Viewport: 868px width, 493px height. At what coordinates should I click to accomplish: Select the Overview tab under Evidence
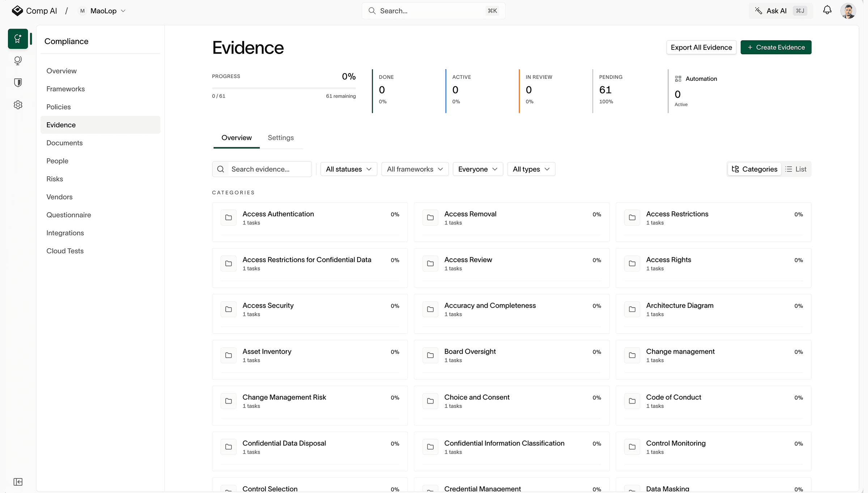[x=237, y=138]
